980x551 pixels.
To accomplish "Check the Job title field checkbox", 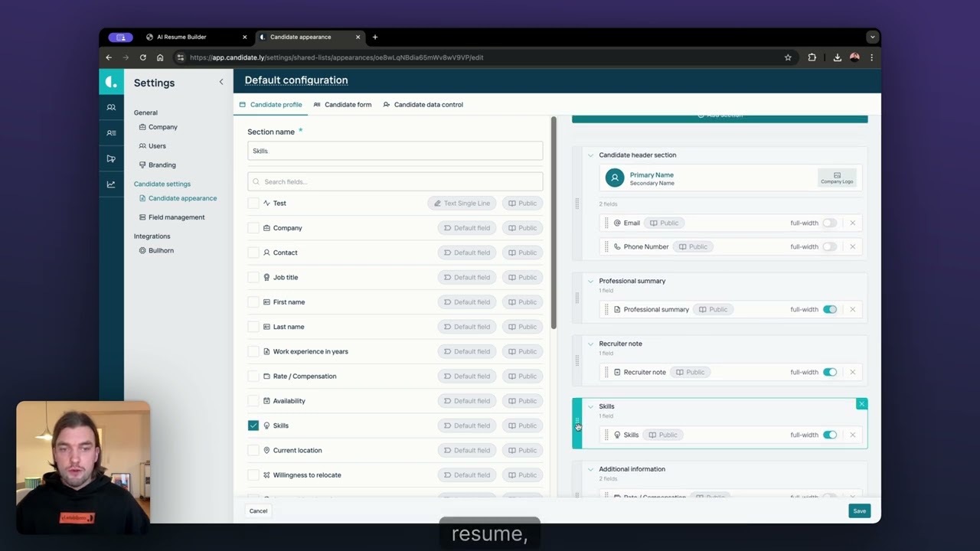I will pos(253,277).
